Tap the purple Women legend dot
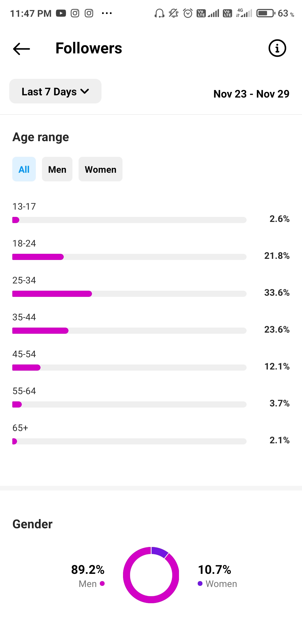Viewport: 302px width, 644px height. click(x=200, y=584)
